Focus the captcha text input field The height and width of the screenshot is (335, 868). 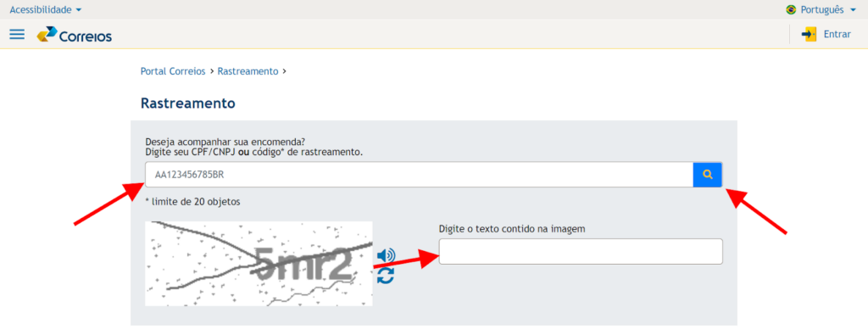pos(581,251)
